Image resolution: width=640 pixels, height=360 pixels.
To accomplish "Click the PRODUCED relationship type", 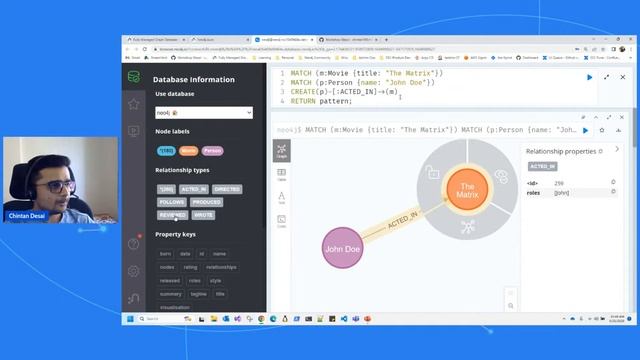I will click(x=207, y=202).
